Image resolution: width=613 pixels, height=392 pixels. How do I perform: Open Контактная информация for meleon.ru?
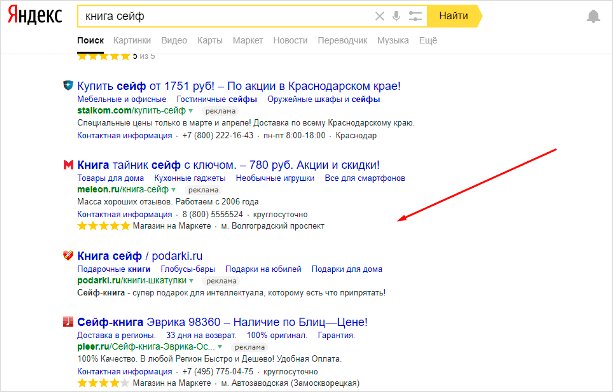(x=125, y=215)
